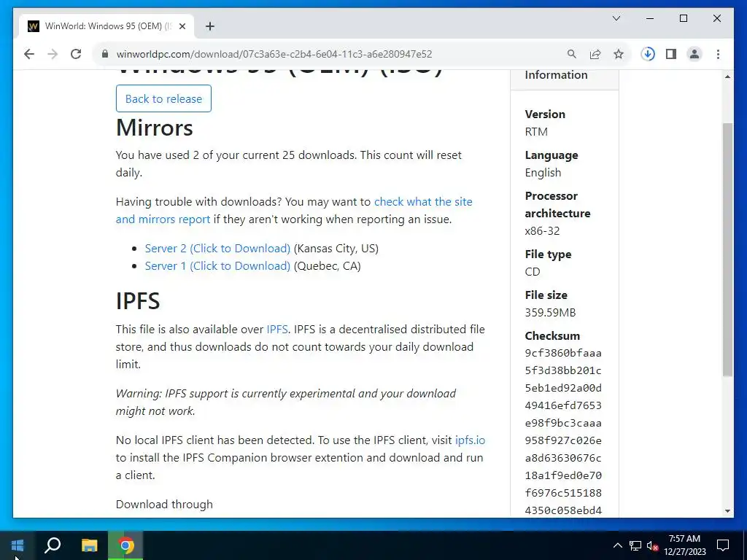Open the Chrome downloads icon
Viewport: 747px width, 560px height.
[648, 54]
